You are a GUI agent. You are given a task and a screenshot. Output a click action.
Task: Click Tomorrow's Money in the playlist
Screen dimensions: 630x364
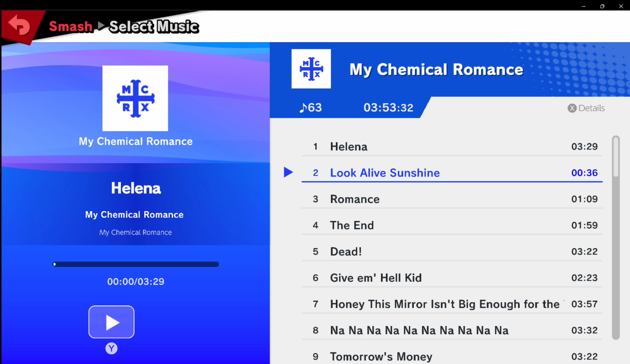[x=381, y=356]
